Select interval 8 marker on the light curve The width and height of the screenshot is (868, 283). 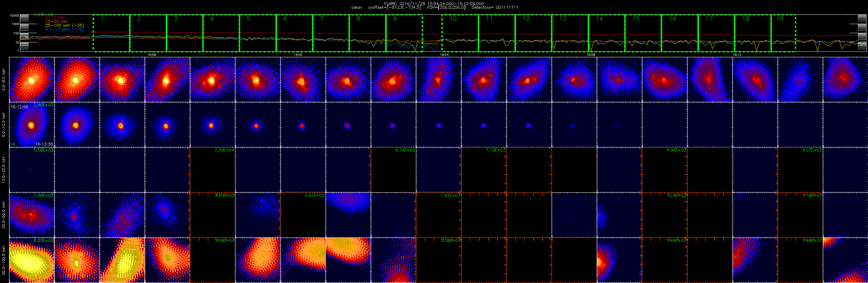358,19
